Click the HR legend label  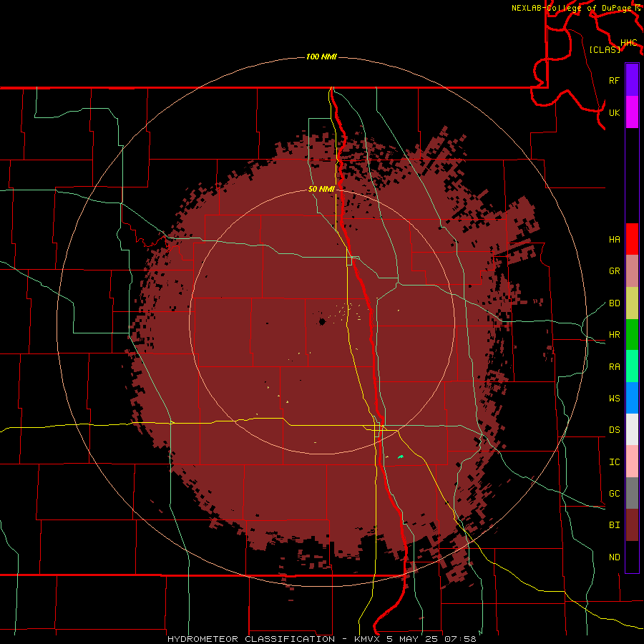coord(614,335)
